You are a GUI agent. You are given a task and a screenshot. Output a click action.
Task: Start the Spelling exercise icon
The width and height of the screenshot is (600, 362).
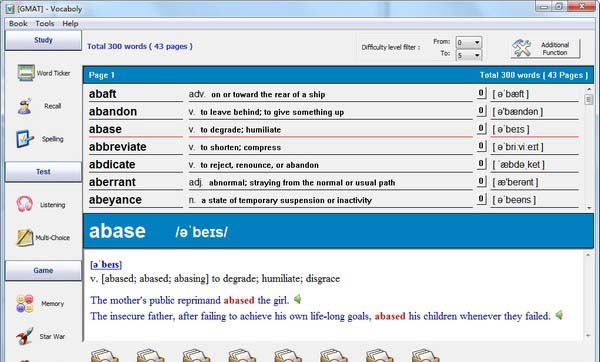(x=25, y=139)
